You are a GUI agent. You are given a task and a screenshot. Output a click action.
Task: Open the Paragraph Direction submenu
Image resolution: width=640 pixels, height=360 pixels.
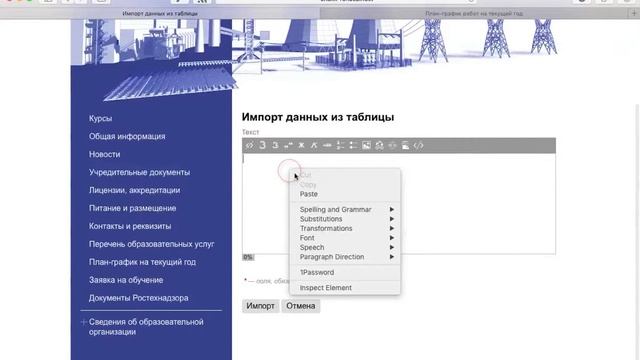tap(345, 257)
